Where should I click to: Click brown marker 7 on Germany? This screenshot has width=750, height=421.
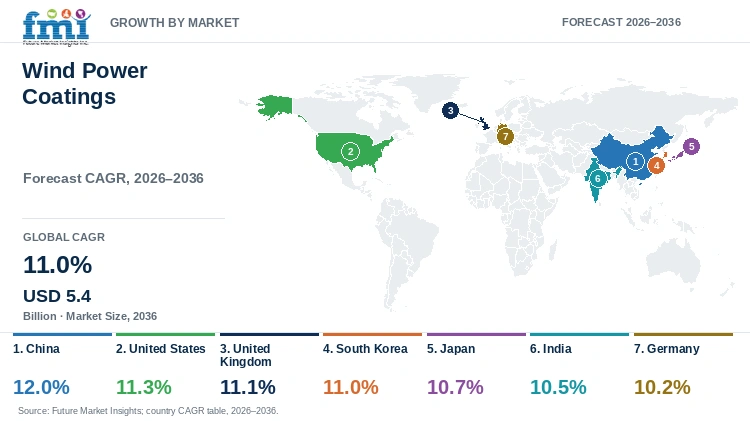pos(505,136)
